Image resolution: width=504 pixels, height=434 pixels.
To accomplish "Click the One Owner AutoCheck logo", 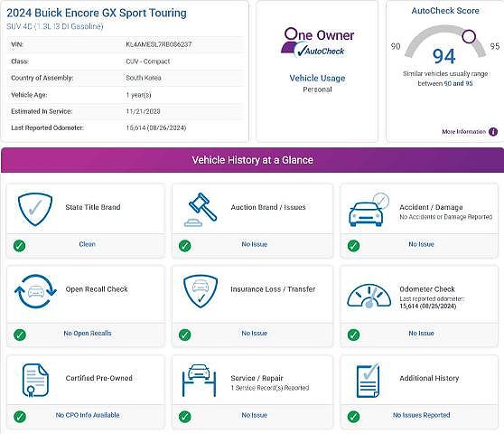I will tap(318, 42).
